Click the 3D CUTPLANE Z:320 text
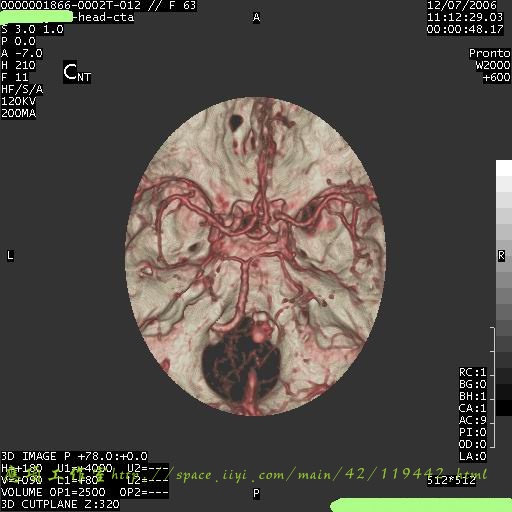 (60, 504)
